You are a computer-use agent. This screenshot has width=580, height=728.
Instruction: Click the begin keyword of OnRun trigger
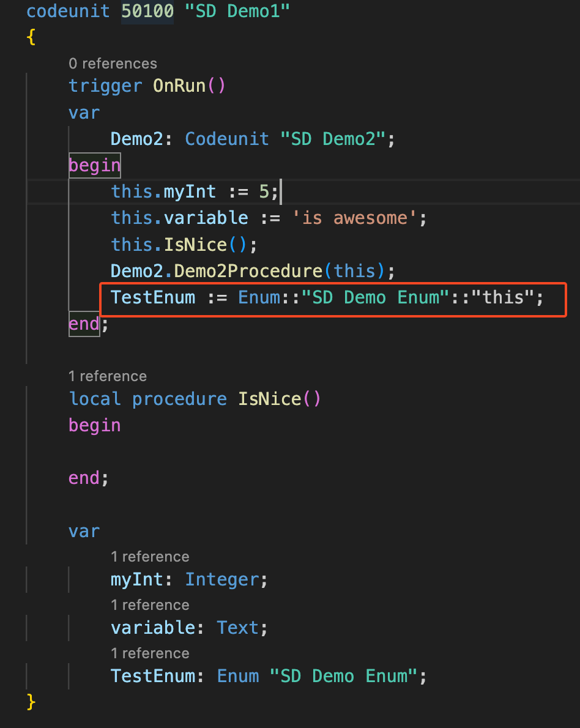coord(94,165)
